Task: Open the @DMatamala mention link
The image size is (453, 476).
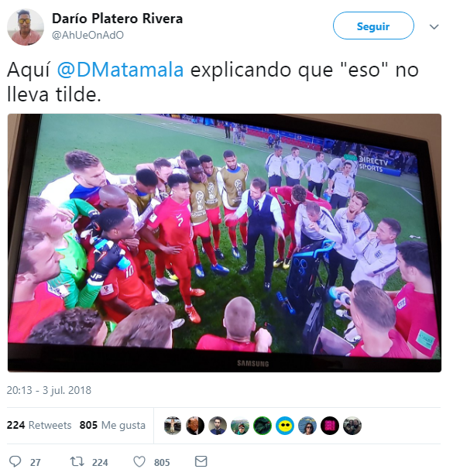Action: click(x=120, y=70)
